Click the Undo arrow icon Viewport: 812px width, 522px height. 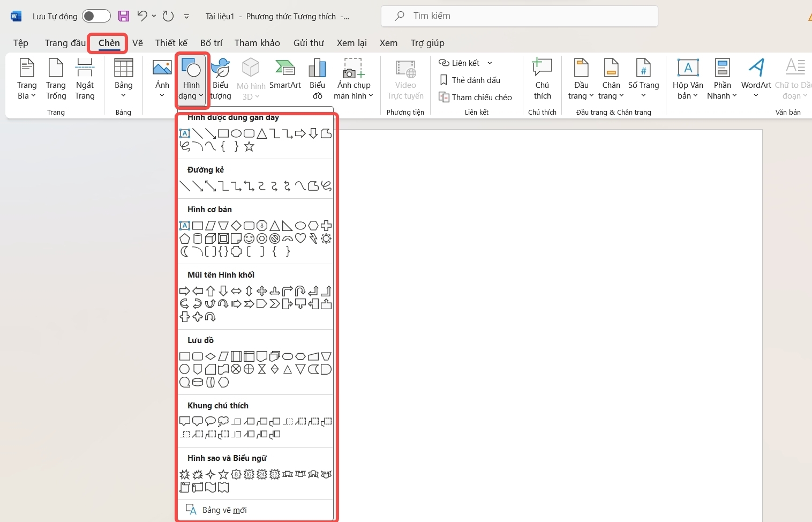pyautogui.click(x=142, y=16)
